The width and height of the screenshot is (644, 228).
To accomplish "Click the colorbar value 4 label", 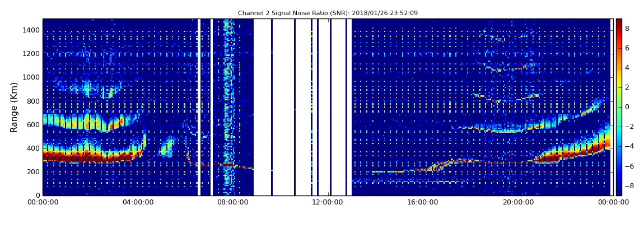I will click(x=627, y=68).
